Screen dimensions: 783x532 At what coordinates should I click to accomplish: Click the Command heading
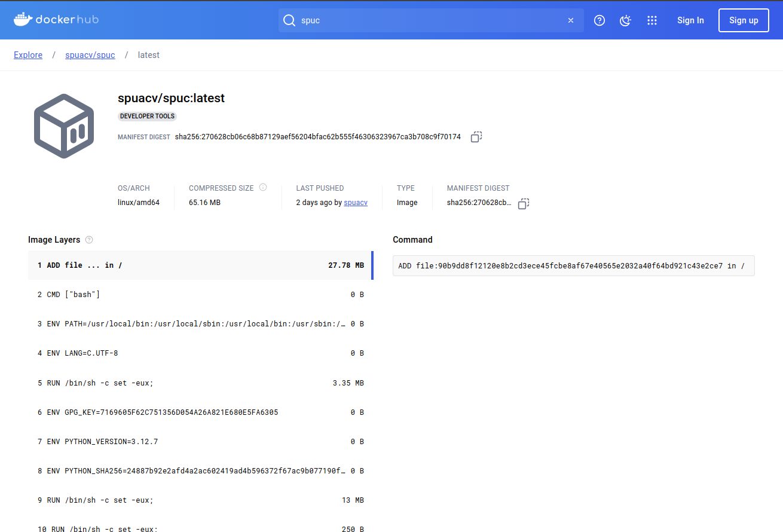point(412,240)
